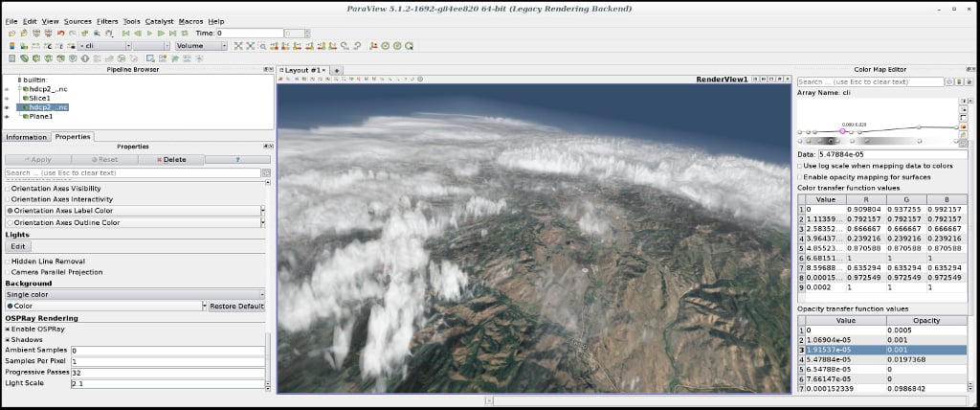Viewport: 980px width, 410px height.
Task: Click the Undo icon in toolbar
Action: coord(60,34)
